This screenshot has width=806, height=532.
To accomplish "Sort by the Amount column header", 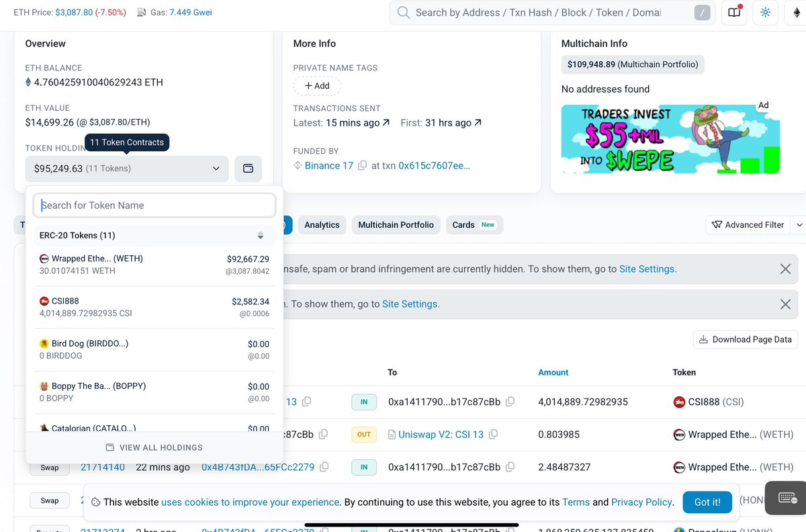I will point(553,372).
